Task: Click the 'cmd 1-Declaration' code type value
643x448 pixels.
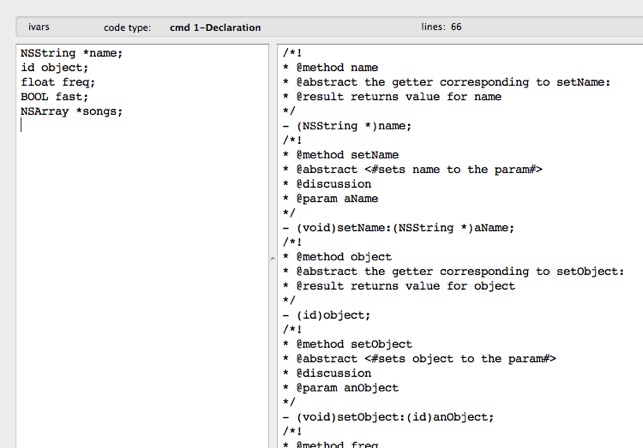Action: [x=215, y=27]
